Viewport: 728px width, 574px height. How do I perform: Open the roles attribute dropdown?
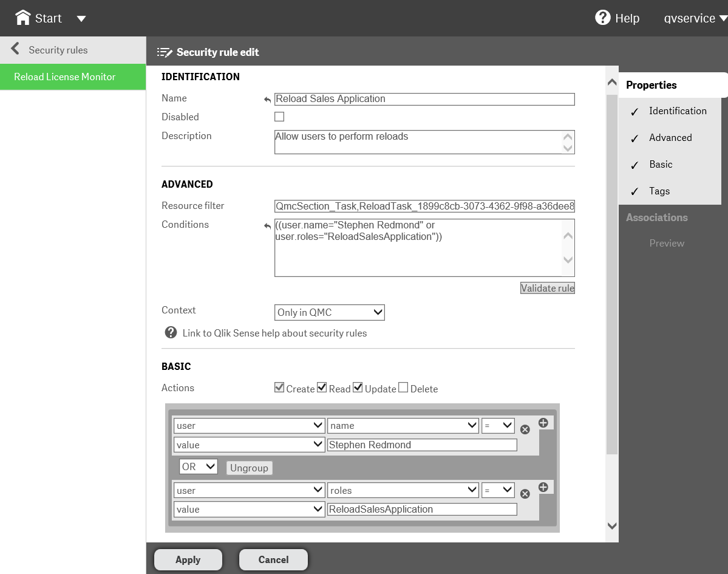[403, 490]
